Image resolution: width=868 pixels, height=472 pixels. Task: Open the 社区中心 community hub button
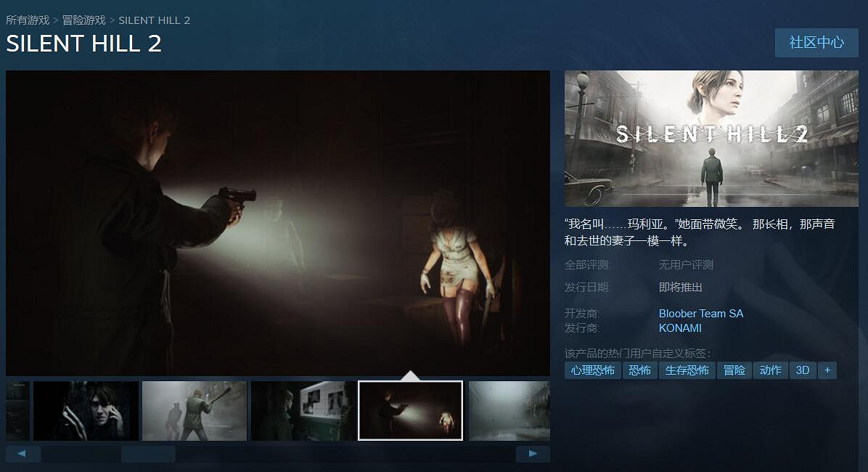pyautogui.click(x=816, y=43)
